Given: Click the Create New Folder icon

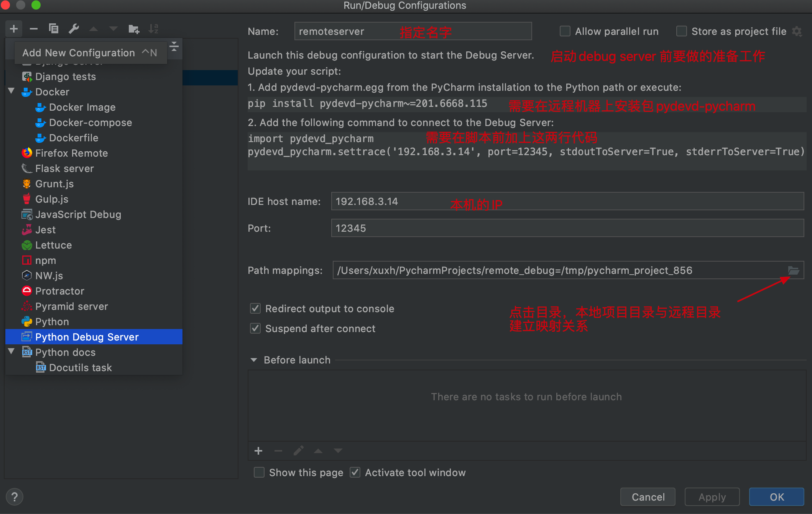Looking at the screenshot, I should point(134,29).
